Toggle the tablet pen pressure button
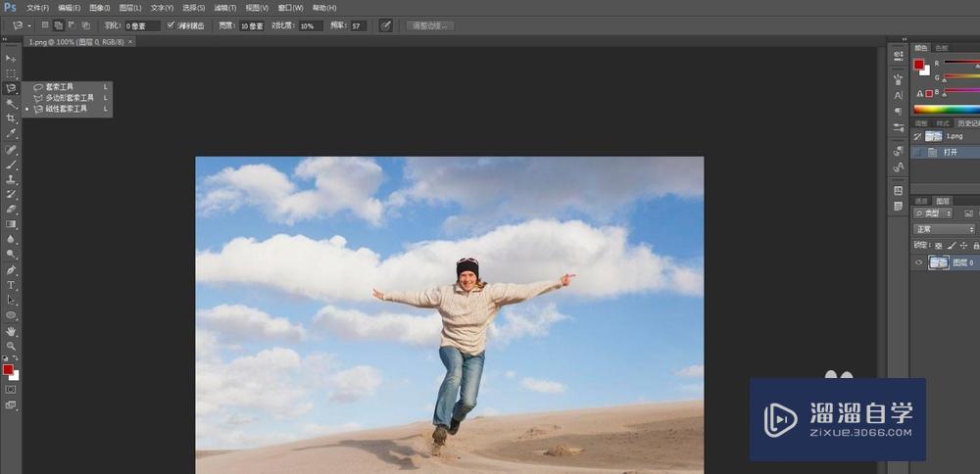 [x=385, y=25]
